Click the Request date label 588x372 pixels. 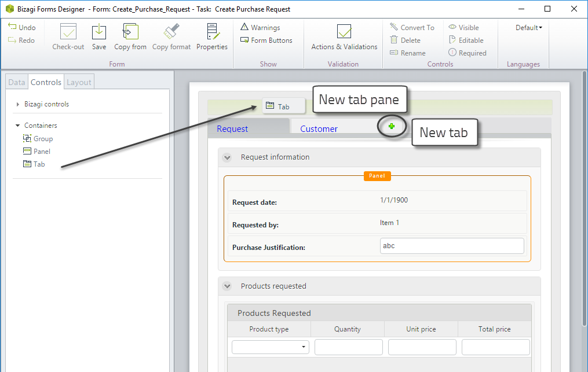click(x=255, y=202)
